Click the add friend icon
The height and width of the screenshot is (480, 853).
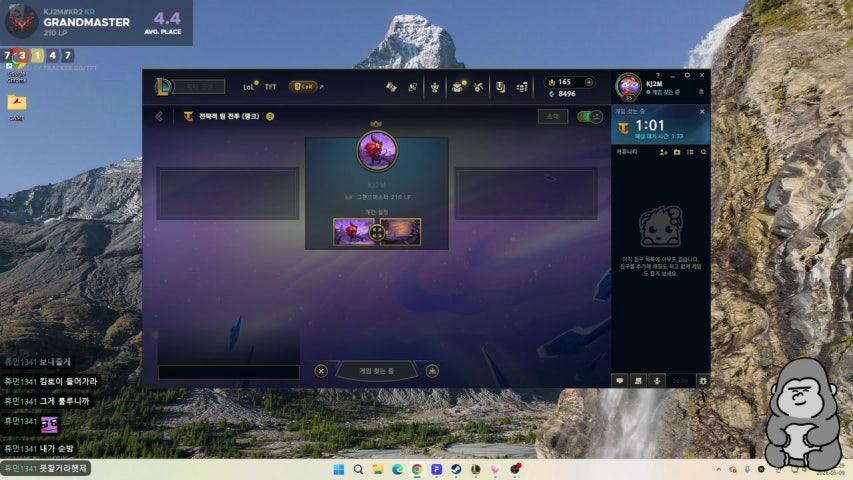click(x=663, y=152)
